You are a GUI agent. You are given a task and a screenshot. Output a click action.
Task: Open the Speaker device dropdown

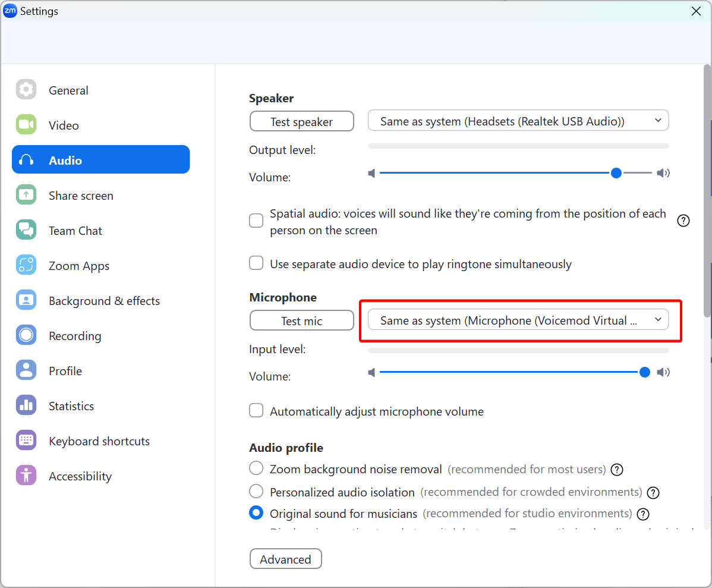point(518,121)
